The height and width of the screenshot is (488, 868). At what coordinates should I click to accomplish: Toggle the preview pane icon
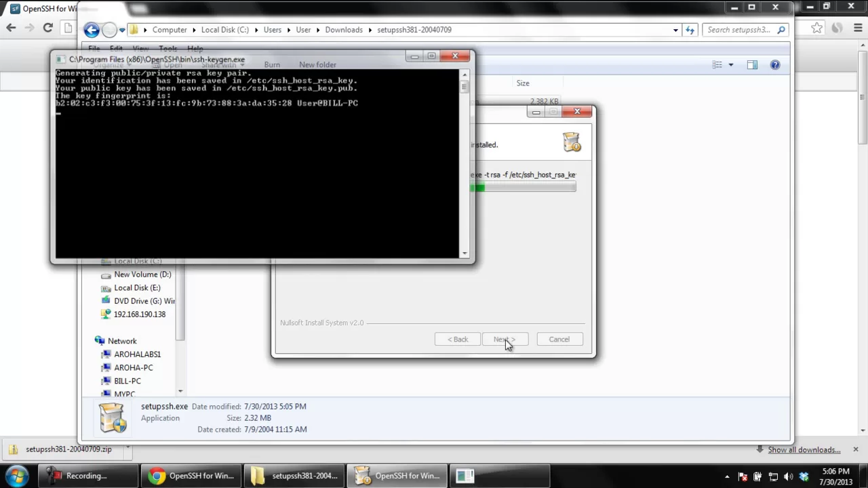pos(752,64)
